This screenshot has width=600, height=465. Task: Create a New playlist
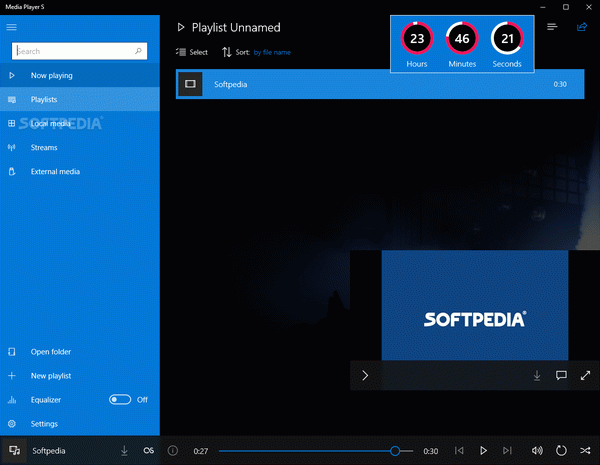(80, 376)
